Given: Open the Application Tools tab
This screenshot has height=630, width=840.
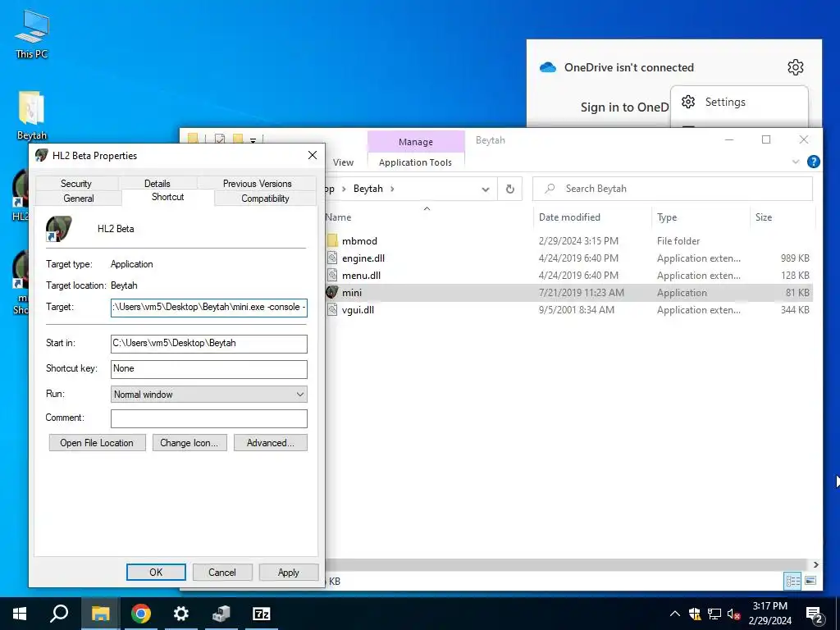Looking at the screenshot, I should (x=415, y=162).
